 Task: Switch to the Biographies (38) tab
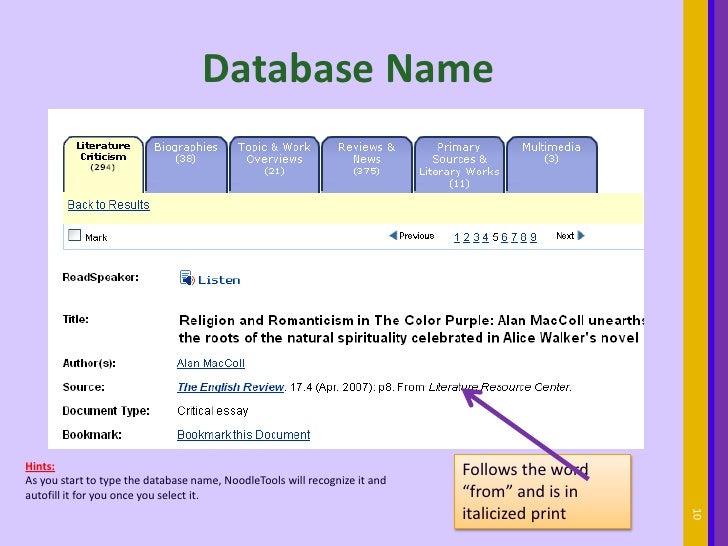pyautogui.click(x=186, y=164)
